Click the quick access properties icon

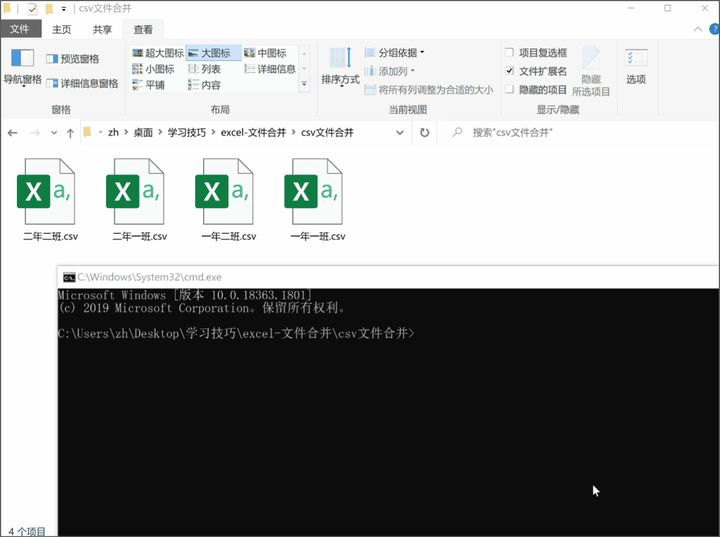click(33, 8)
